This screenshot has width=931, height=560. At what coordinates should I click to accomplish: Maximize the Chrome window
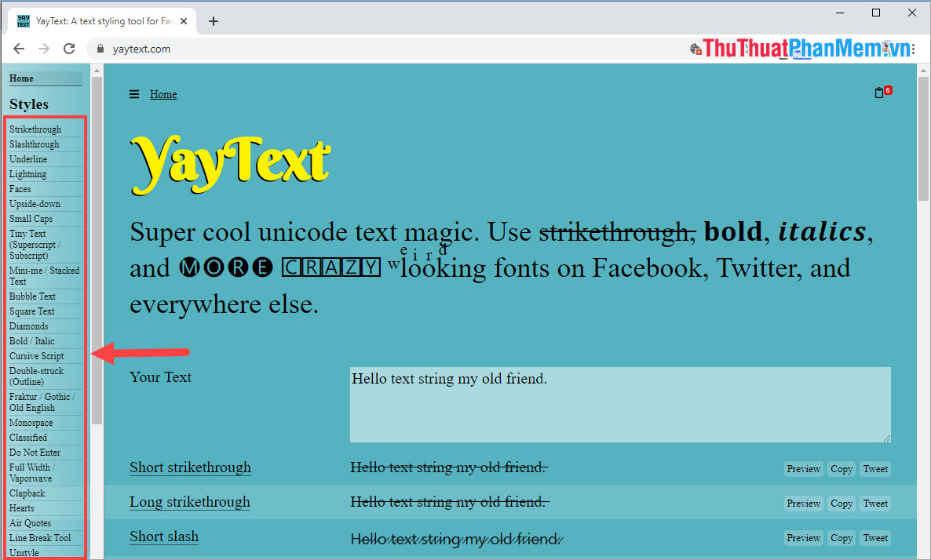coord(876,13)
